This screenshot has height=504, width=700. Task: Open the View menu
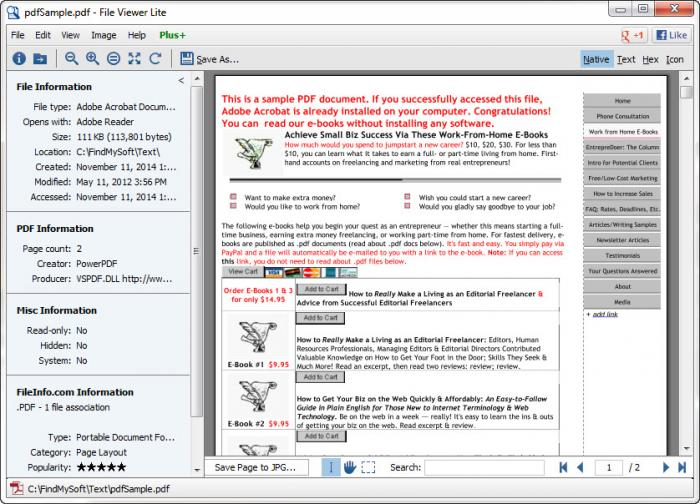[x=70, y=35]
